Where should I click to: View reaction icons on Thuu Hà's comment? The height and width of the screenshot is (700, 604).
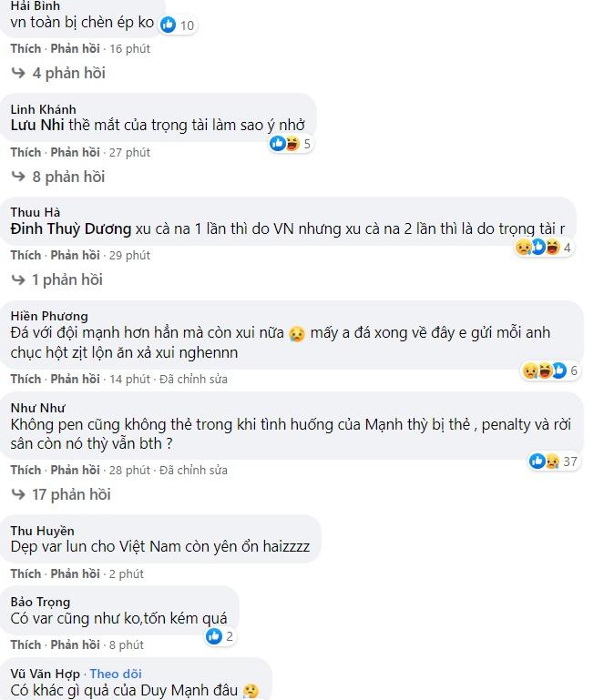tap(542, 247)
